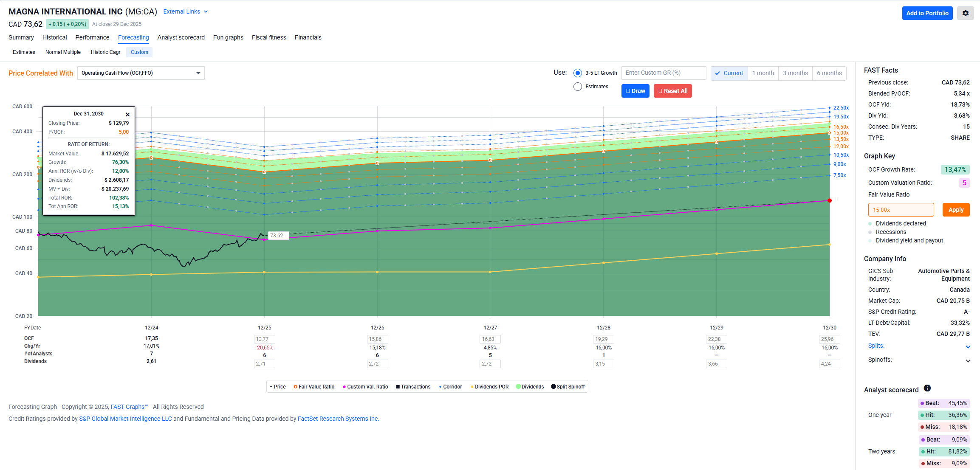Toggle Price legend icon
Viewport: 980px width, 470px height.
[x=271, y=387]
